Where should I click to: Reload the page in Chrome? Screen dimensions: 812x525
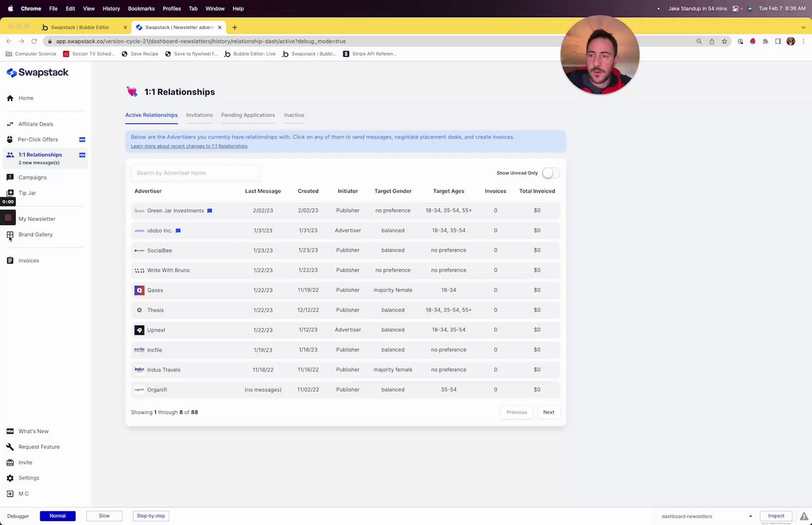[34, 41]
